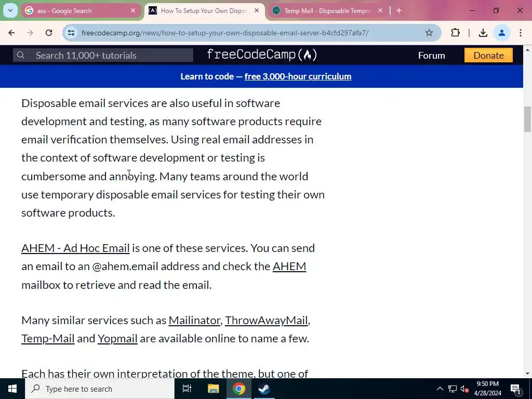Click the page scrollbar thumb
This screenshot has height=399, width=532.
(527, 119)
